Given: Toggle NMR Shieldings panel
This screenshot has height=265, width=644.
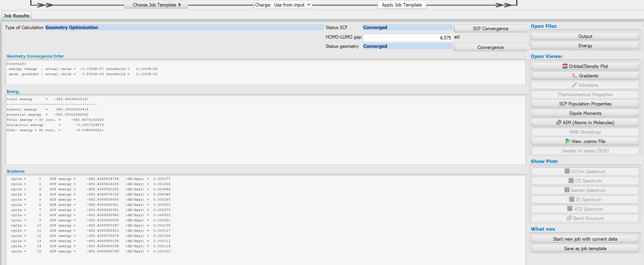Looking at the screenshot, I should pyautogui.click(x=585, y=132).
